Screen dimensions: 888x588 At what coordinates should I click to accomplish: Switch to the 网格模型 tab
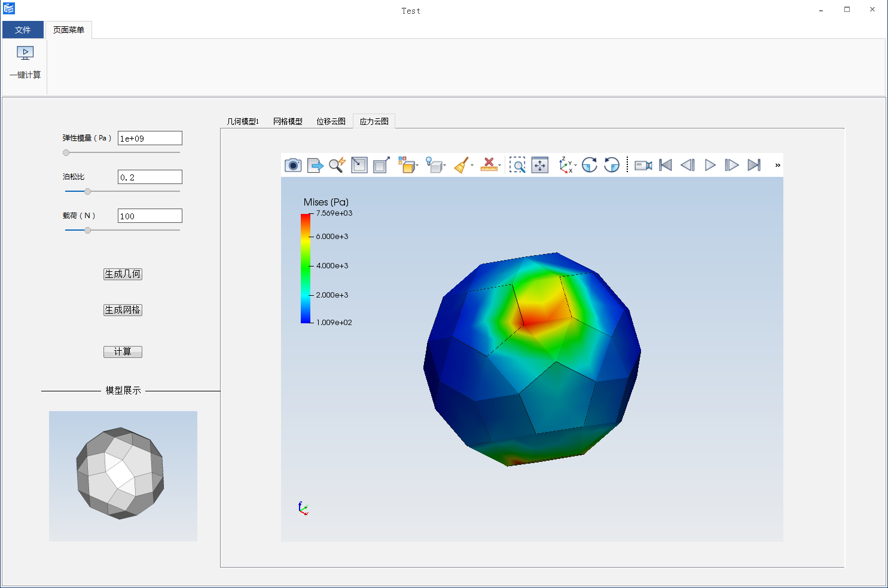click(x=288, y=121)
